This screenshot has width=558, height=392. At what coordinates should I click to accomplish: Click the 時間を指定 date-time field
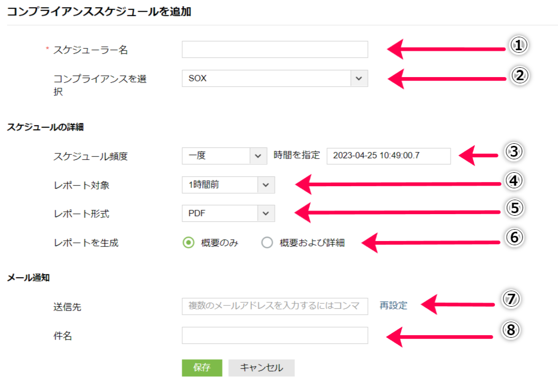click(x=388, y=155)
